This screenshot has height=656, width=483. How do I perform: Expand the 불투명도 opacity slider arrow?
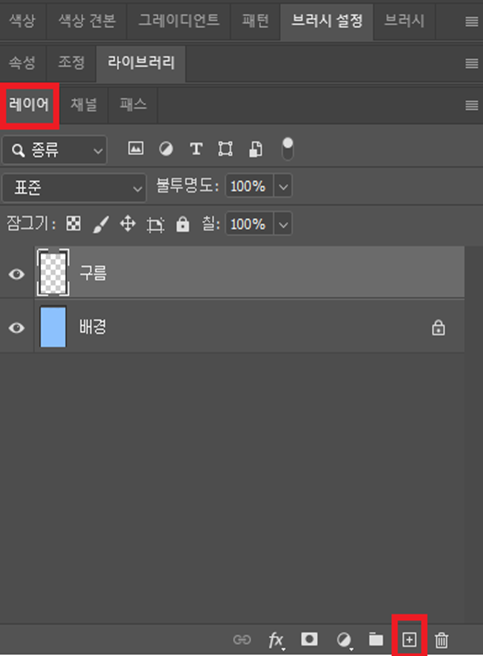[283, 186]
